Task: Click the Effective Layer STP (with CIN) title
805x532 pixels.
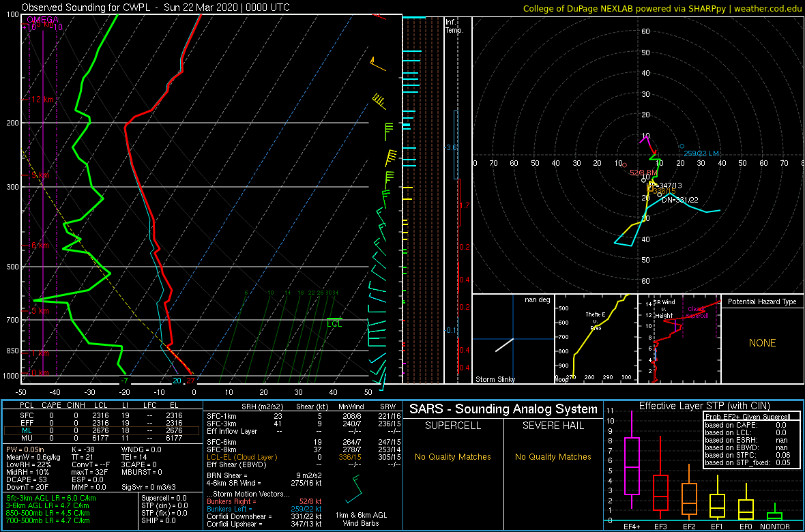Action: pos(703,406)
